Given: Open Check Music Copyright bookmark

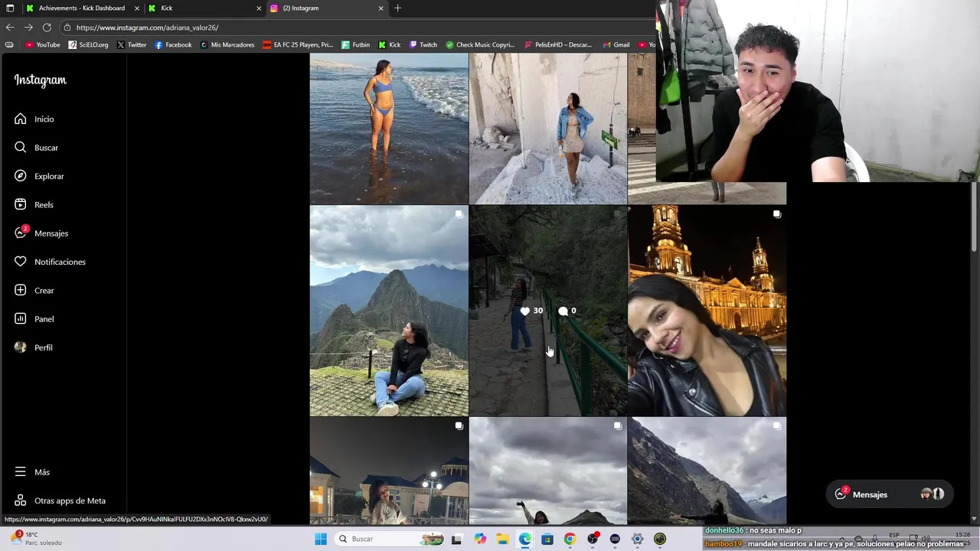Looking at the screenshot, I should point(480,45).
